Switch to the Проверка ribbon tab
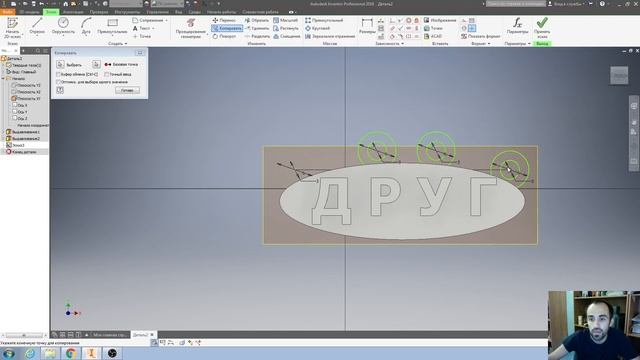The image size is (640, 360). click(99, 12)
